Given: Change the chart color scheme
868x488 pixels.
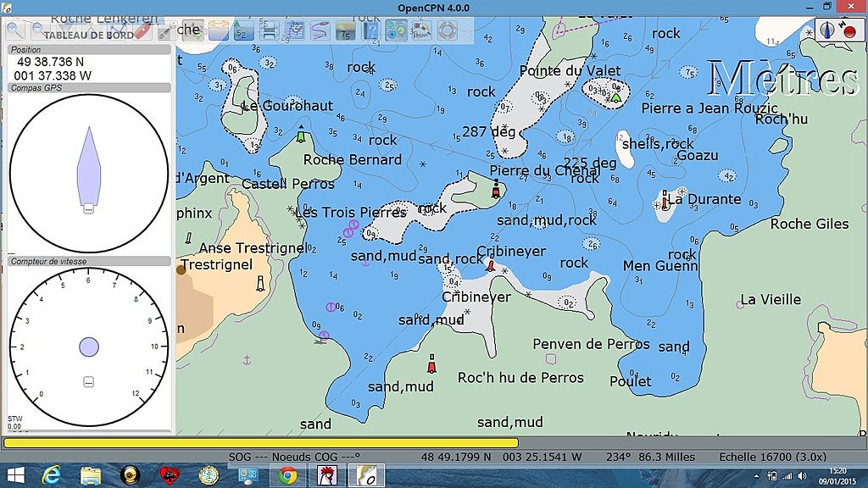Looking at the screenshot, I should (346, 30).
